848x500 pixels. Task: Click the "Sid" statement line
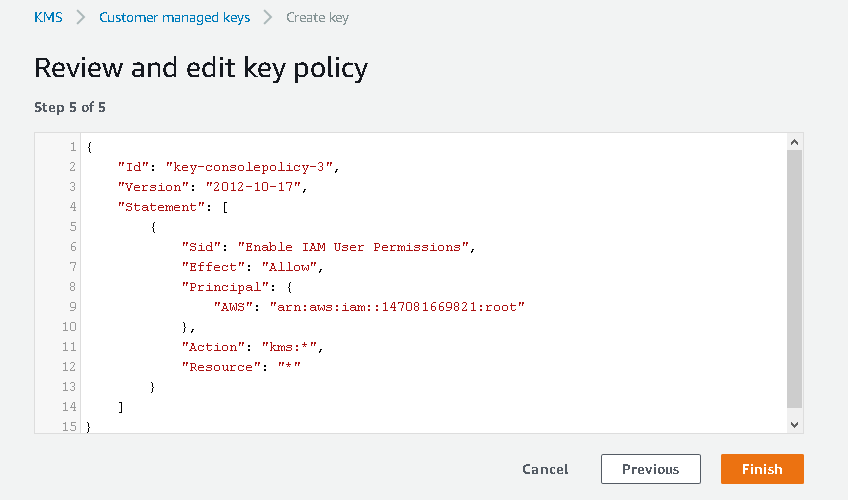tap(326, 247)
